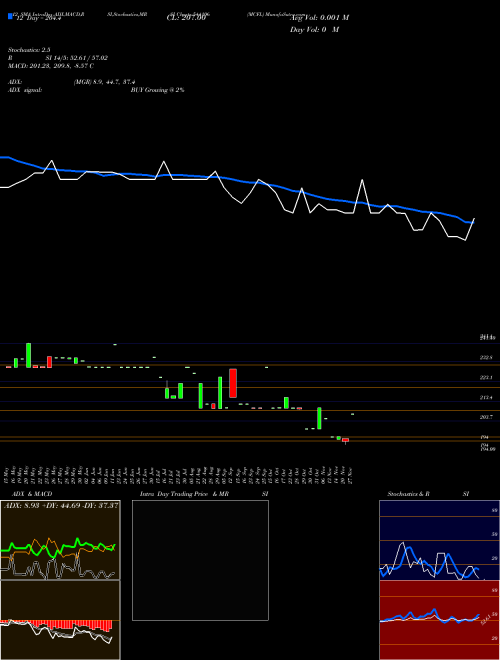Click the 'Stochastics & R' panel title
This screenshot has height=660, width=500.
(x=408, y=494)
